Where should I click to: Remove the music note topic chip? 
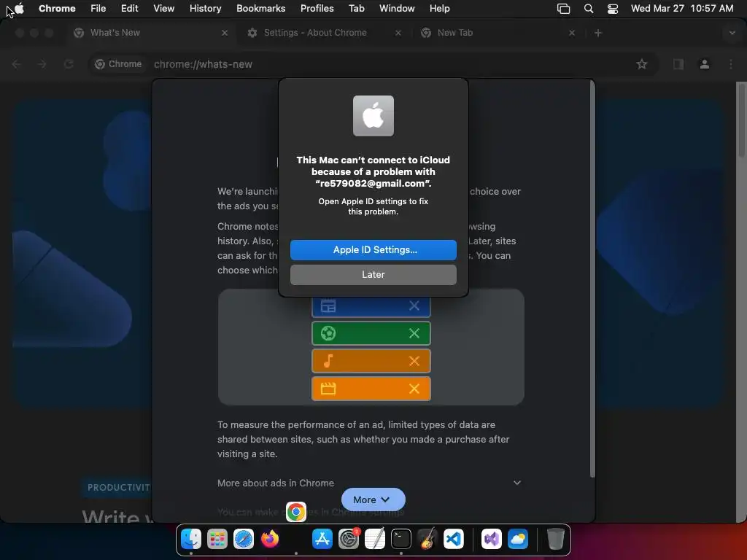pyautogui.click(x=414, y=361)
